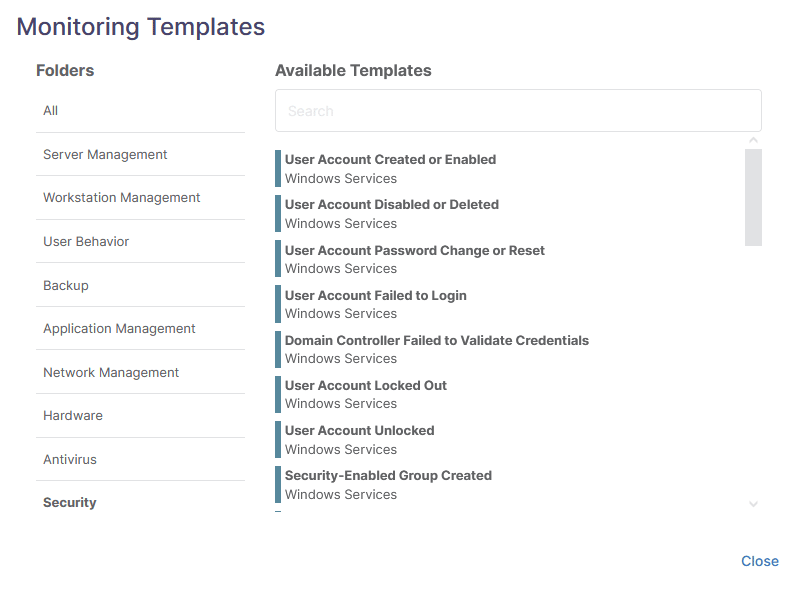Open the Server Management folder
The width and height of the screenshot is (809, 600).
pos(140,155)
